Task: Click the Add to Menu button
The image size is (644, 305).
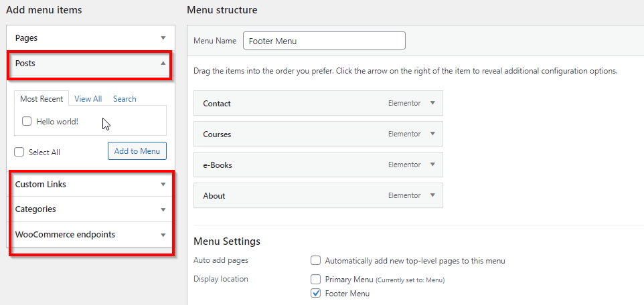Action: pyautogui.click(x=137, y=151)
